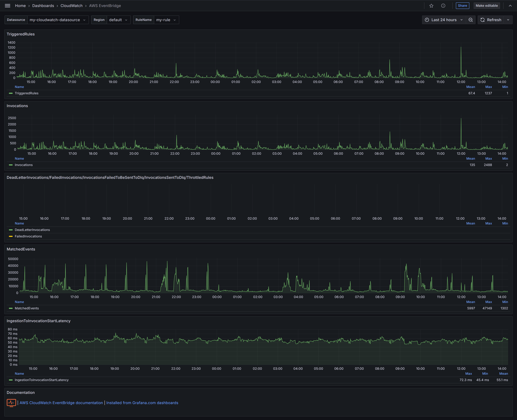
Task: Click the zoom out time range icon
Action: tap(470, 20)
